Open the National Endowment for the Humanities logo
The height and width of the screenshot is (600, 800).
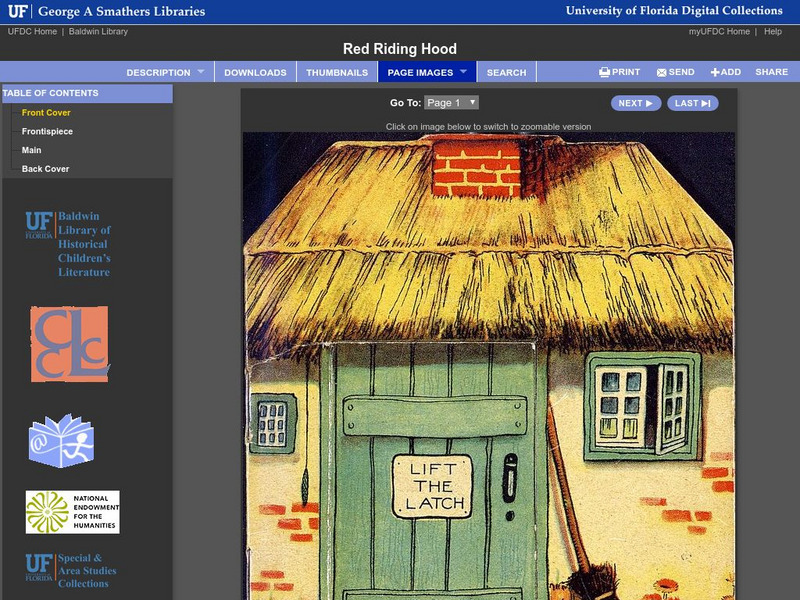point(72,512)
